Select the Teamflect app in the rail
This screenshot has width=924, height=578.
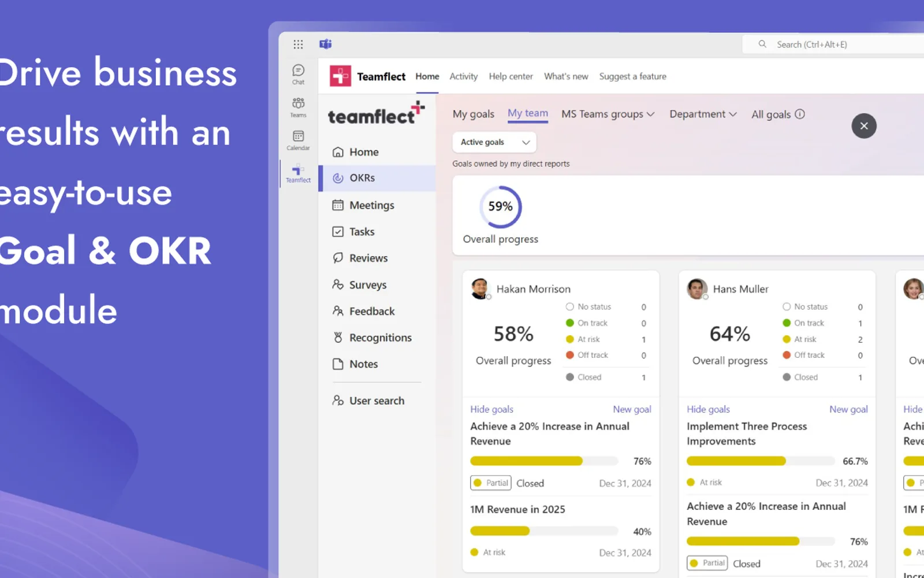298,173
